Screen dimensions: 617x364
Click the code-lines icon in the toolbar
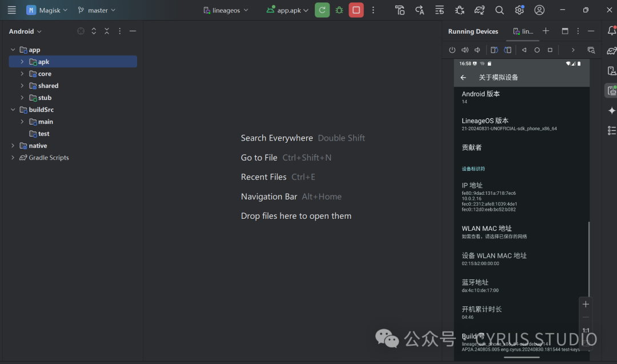pos(439,10)
